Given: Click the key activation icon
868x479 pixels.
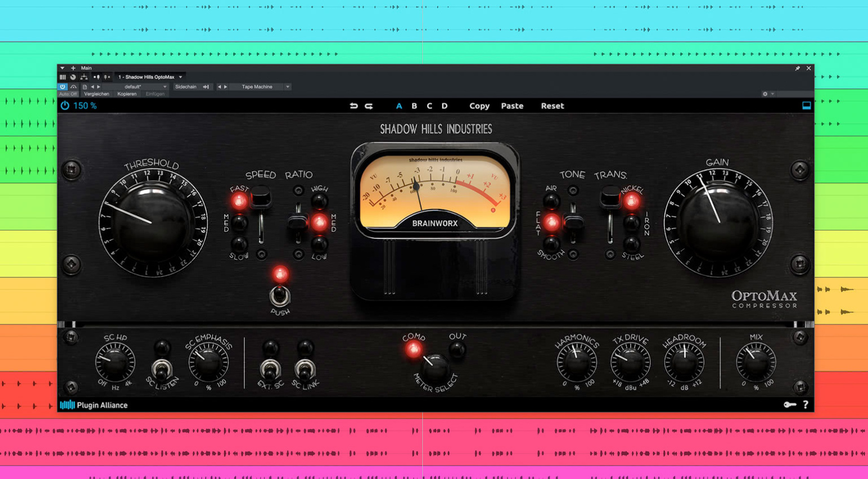Looking at the screenshot, I should pos(791,404).
